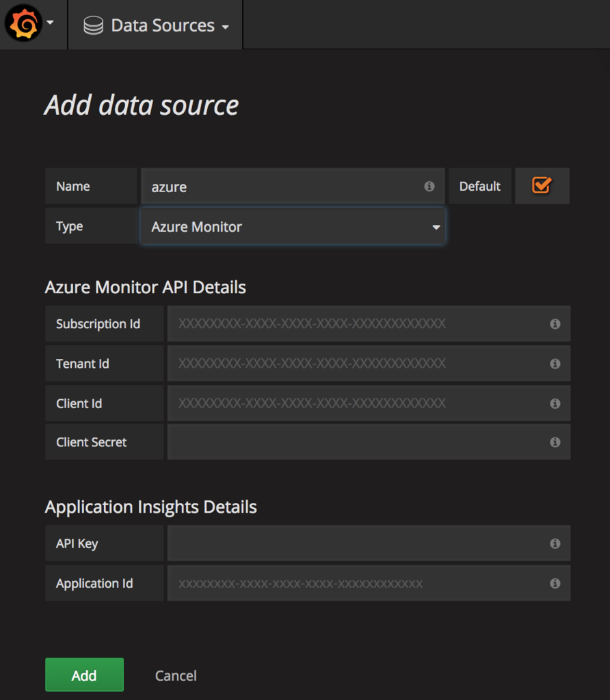Click the Client Secret label
This screenshot has height=700, width=610.
pyautogui.click(x=92, y=442)
